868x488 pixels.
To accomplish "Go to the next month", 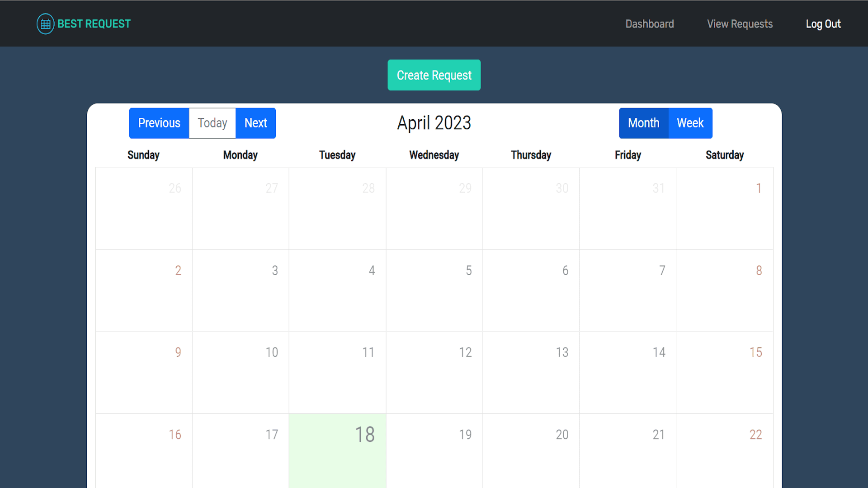I will tap(255, 123).
